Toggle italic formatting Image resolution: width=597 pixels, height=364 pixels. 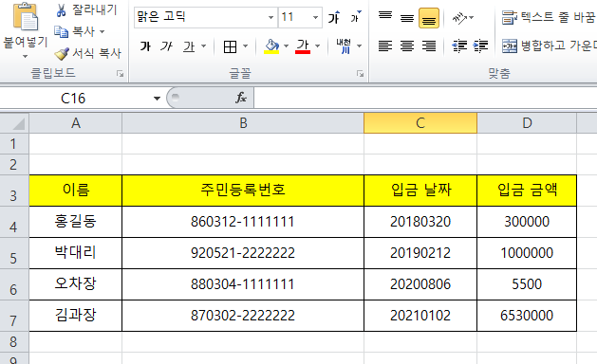(x=166, y=46)
